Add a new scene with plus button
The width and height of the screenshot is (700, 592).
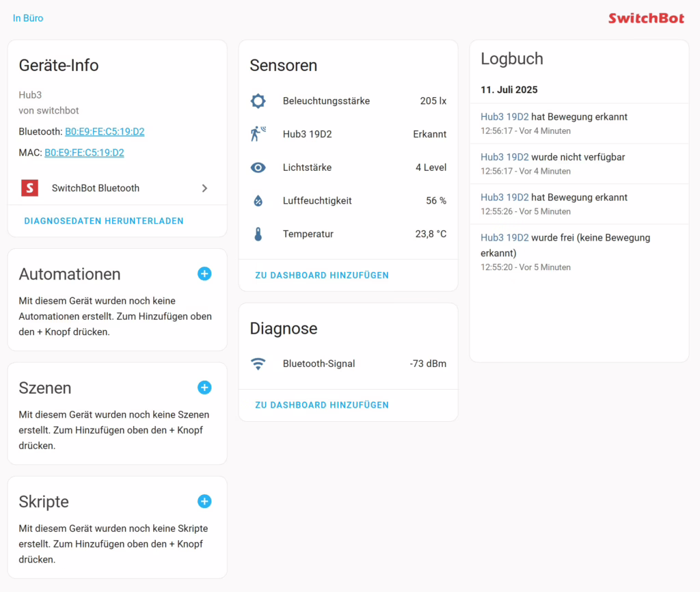[x=204, y=388]
